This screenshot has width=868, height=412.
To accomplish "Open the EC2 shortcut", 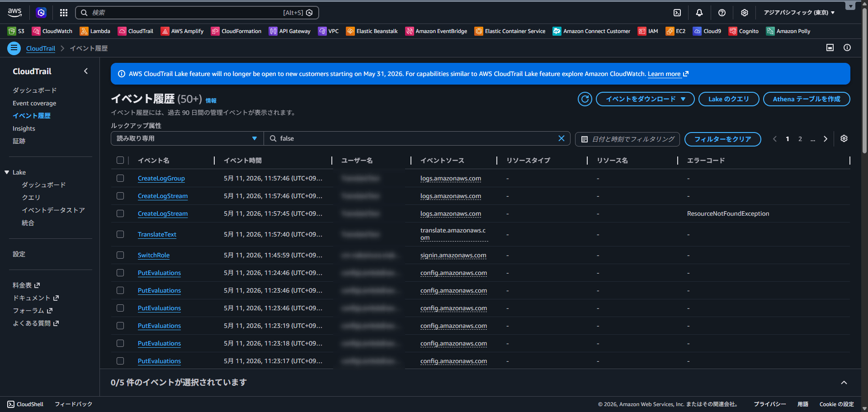I will tap(676, 31).
